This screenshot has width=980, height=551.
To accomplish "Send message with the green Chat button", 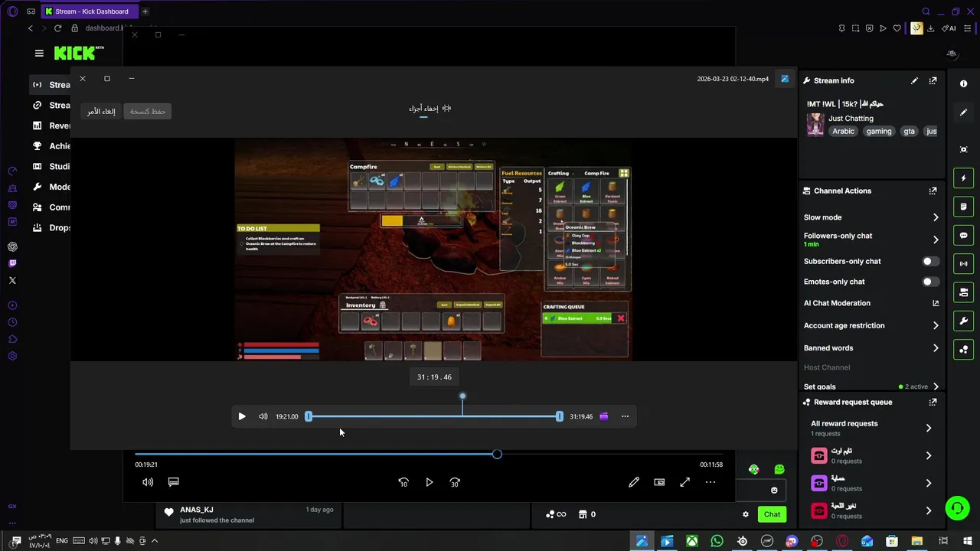I will [x=772, y=514].
